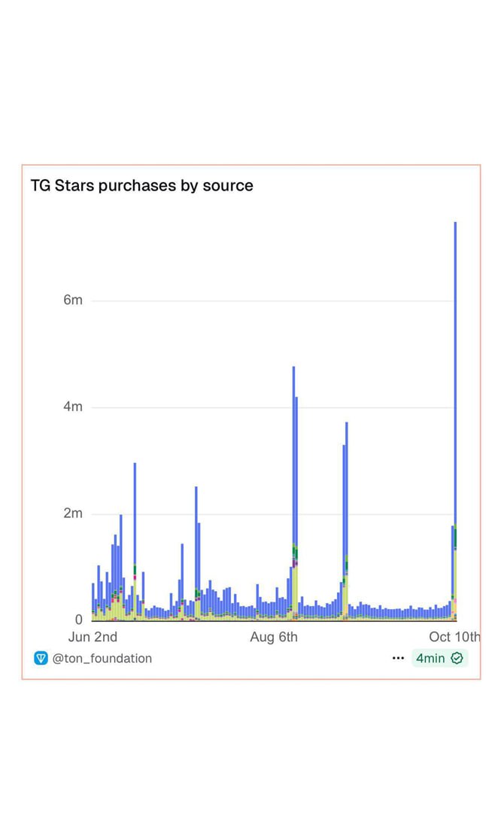Open the three-dot more options menu

[x=398, y=658]
